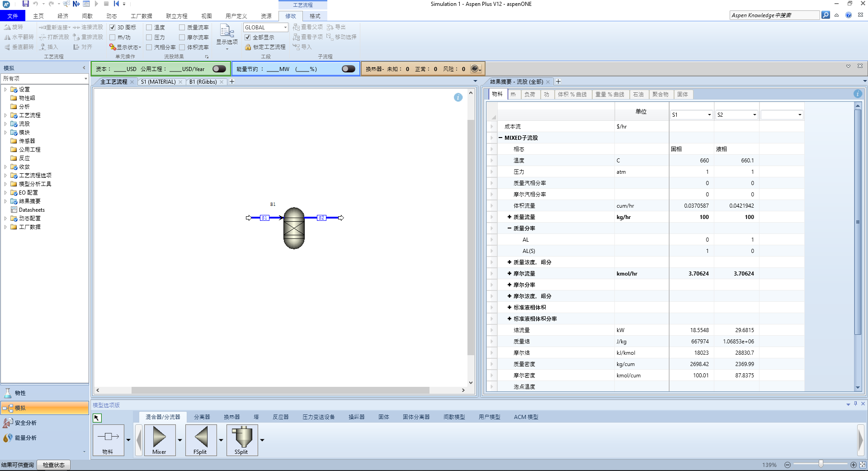Click the zoom out minus button
Screen dimensions: 868x471
point(788,465)
